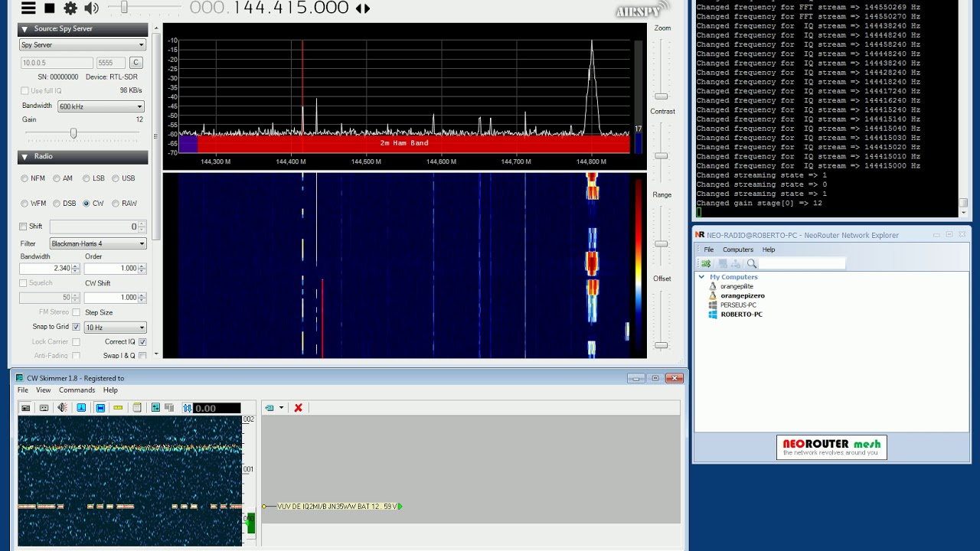
Task: Click the blue waterfall toolbar icon in CW Skimmer
Action: [81, 408]
